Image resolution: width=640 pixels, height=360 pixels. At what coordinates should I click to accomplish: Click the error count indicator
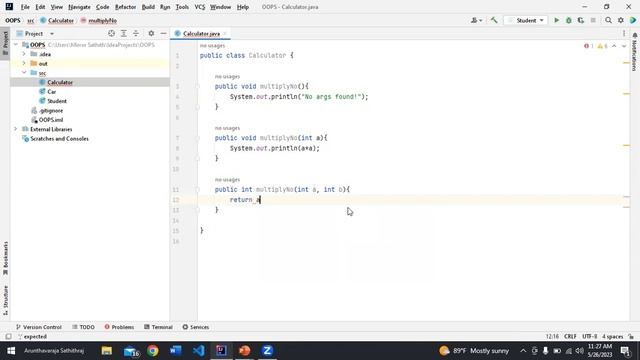589,46
